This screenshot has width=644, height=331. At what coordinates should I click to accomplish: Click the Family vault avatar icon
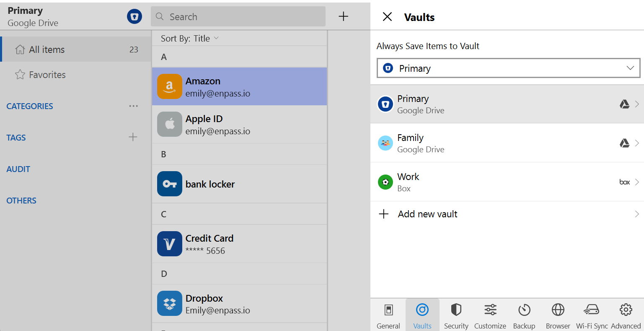click(x=385, y=143)
